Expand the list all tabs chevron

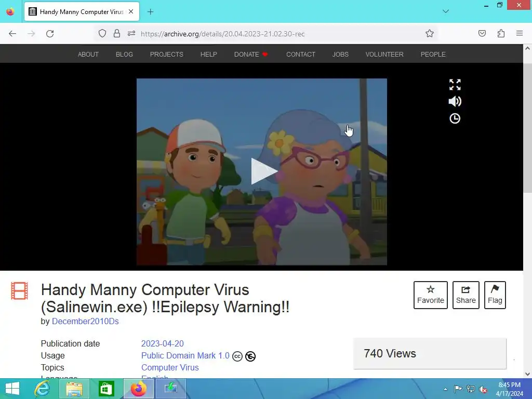point(446,11)
